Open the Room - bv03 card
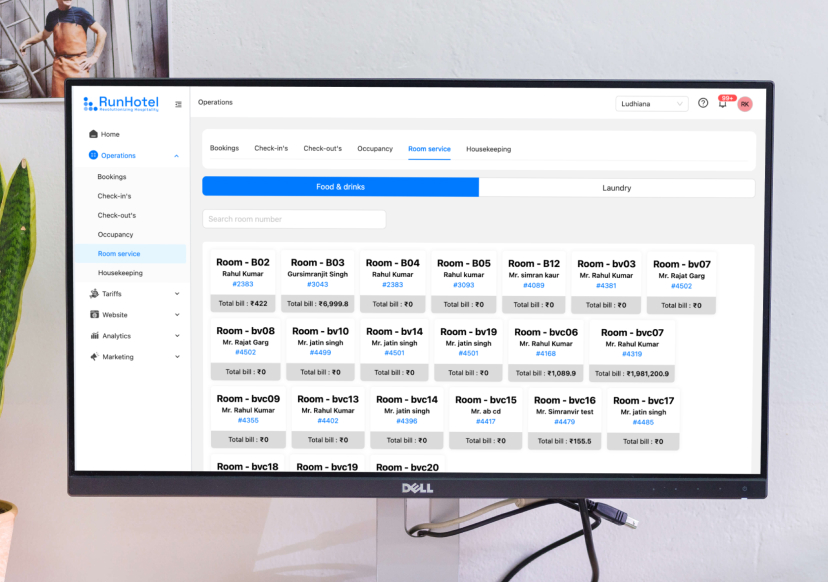The image size is (828, 582). click(x=606, y=284)
